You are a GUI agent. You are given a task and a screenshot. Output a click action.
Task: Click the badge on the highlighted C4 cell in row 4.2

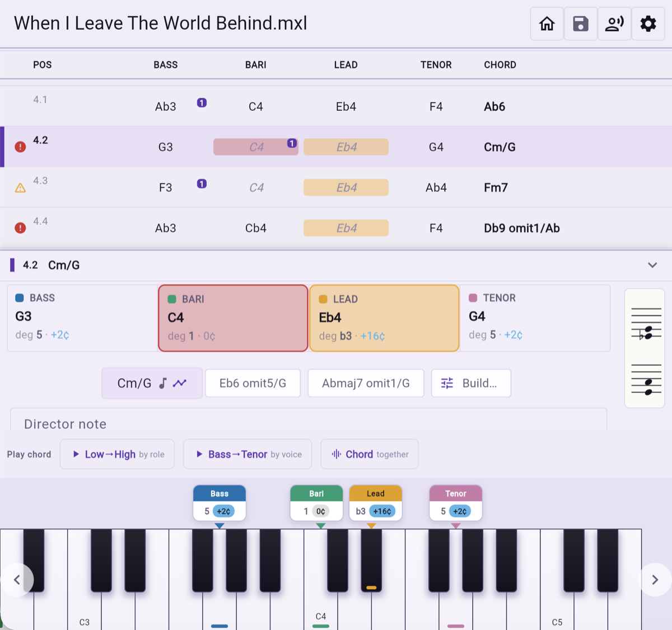tap(292, 143)
